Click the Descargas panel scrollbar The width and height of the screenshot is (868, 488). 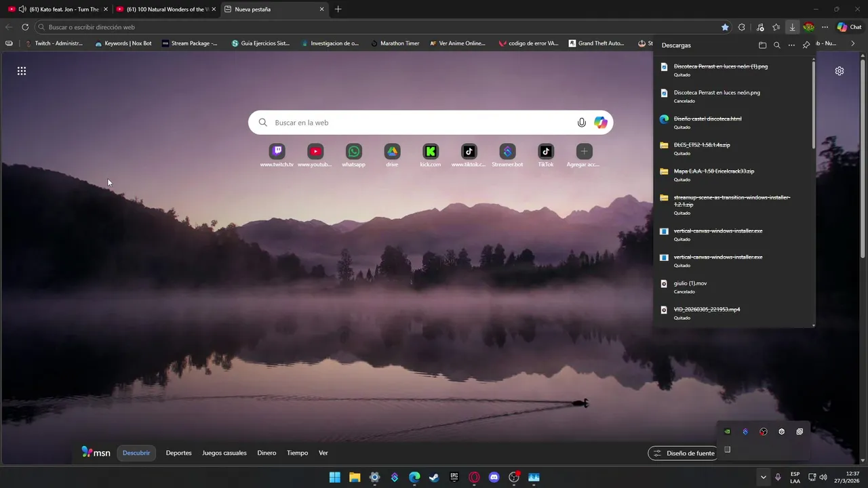coord(814,105)
